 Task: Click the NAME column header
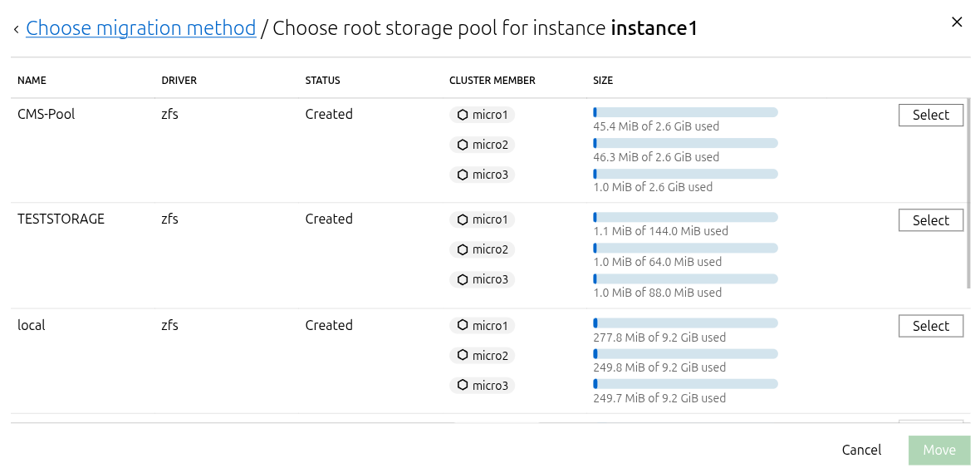tap(32, 81)
